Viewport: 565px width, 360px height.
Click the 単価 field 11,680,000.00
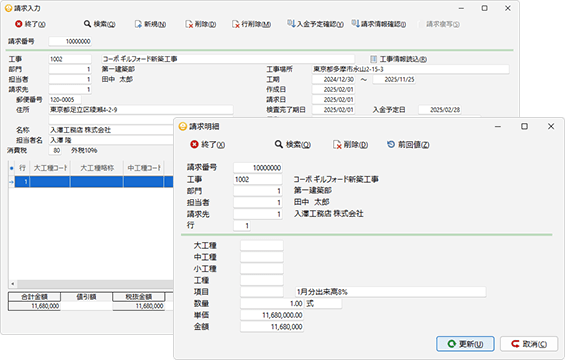(272, 315)
